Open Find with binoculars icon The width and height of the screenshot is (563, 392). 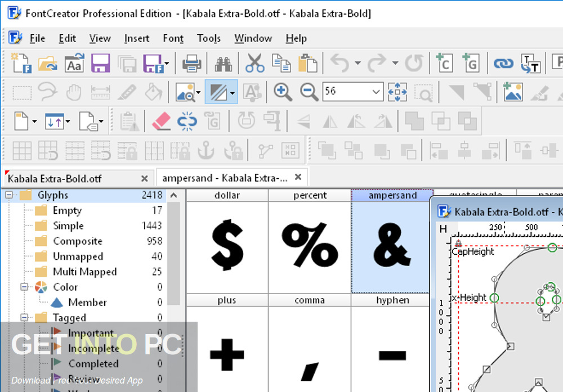pyautogui.click(x=224, y=64)
